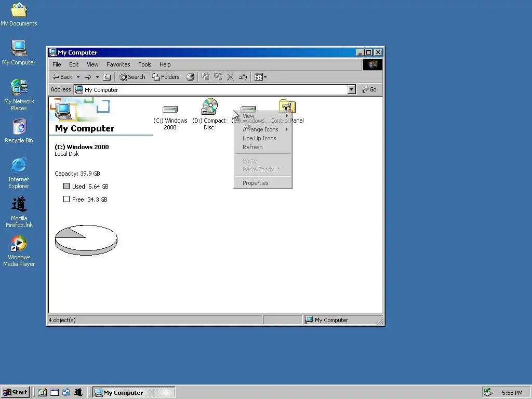The image size is (532, 399).
Task: Select the Control Panel folder icon
Action: (x=287, y=107)
